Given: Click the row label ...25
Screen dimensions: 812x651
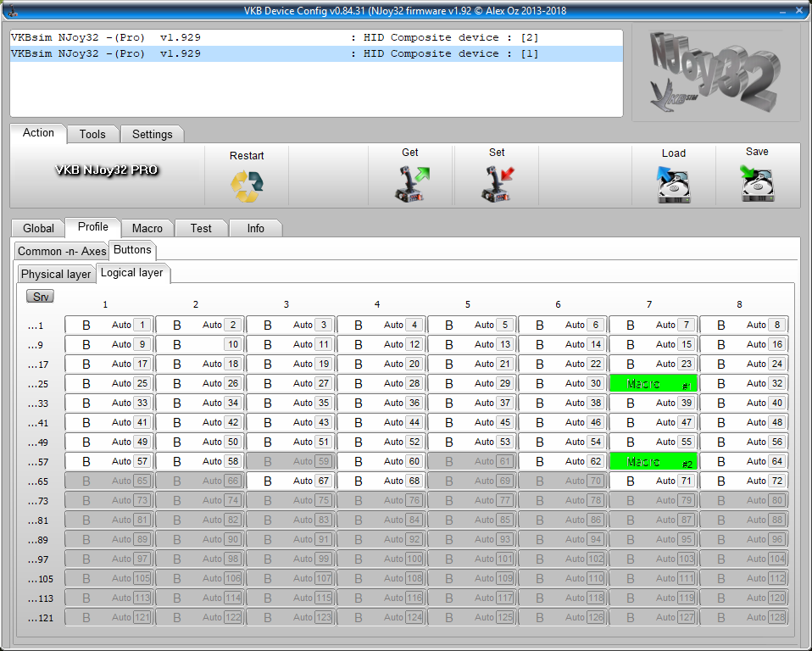Looking at the screenshot, I should pyautogui.click(x=38, y=384).
